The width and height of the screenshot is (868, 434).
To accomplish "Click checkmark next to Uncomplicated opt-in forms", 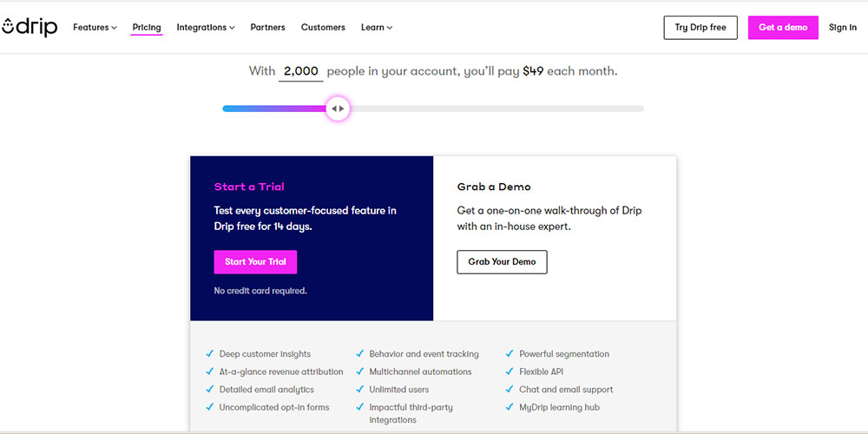I will [x=209, y=407].
